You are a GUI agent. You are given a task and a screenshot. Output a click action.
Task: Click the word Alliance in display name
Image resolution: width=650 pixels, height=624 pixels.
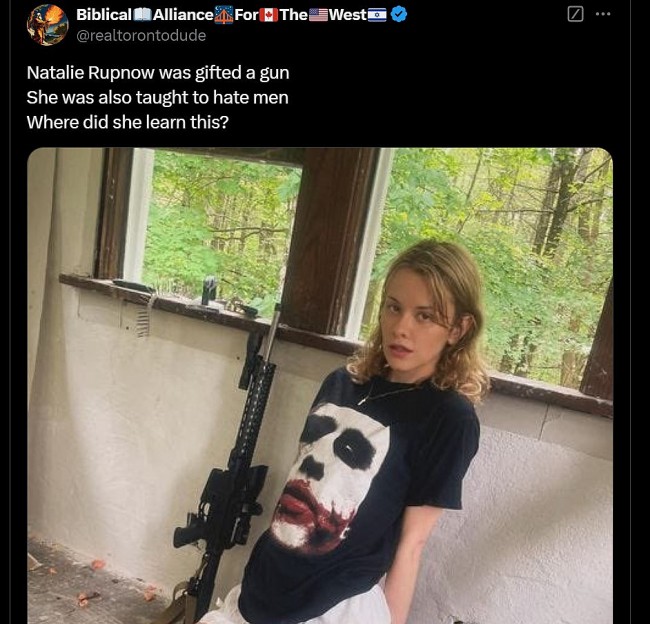(183, 15)
